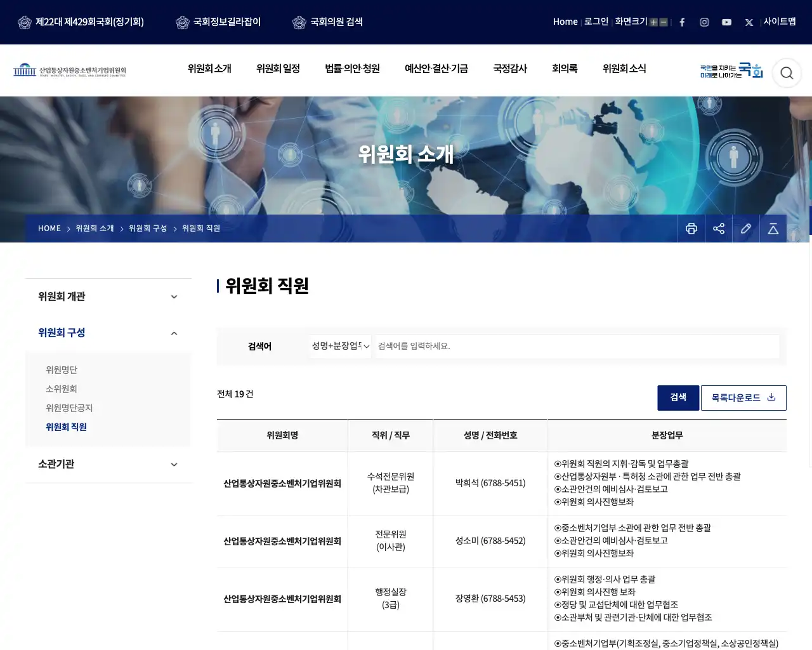Open the 사이트맵 link
The image size is (812, 650).
pyautogui.click(x=780, y=22)
